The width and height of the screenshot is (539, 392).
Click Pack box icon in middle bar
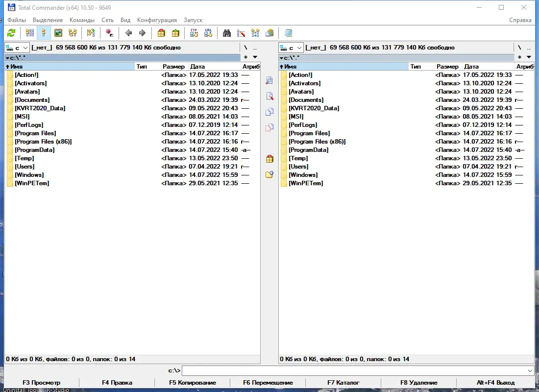coord(269,159)
